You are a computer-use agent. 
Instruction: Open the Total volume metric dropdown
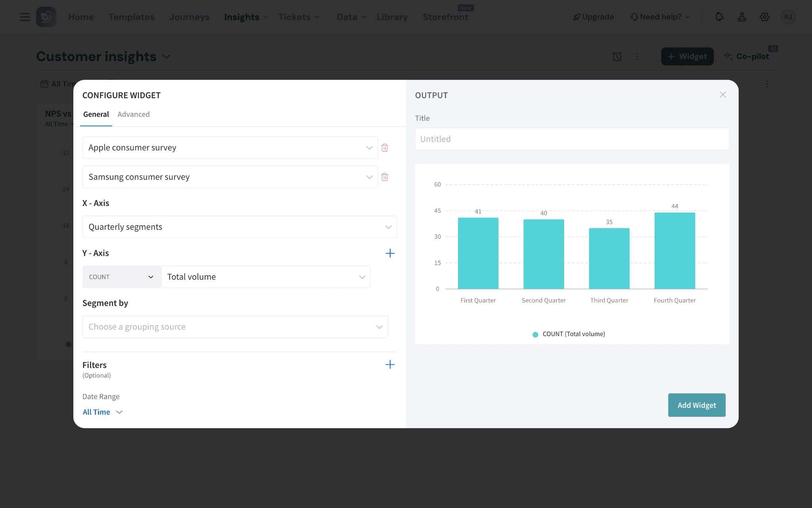266,277
